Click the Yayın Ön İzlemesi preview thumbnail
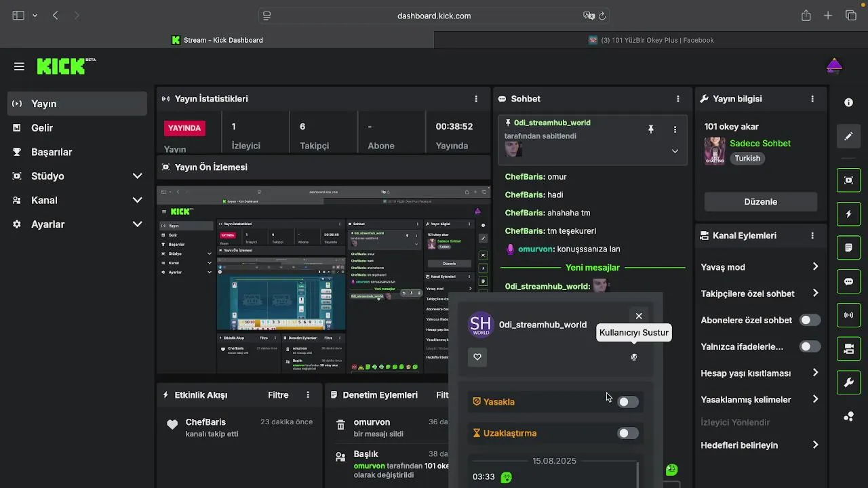This screenshot has height=488, width=868. coord(323,279)
